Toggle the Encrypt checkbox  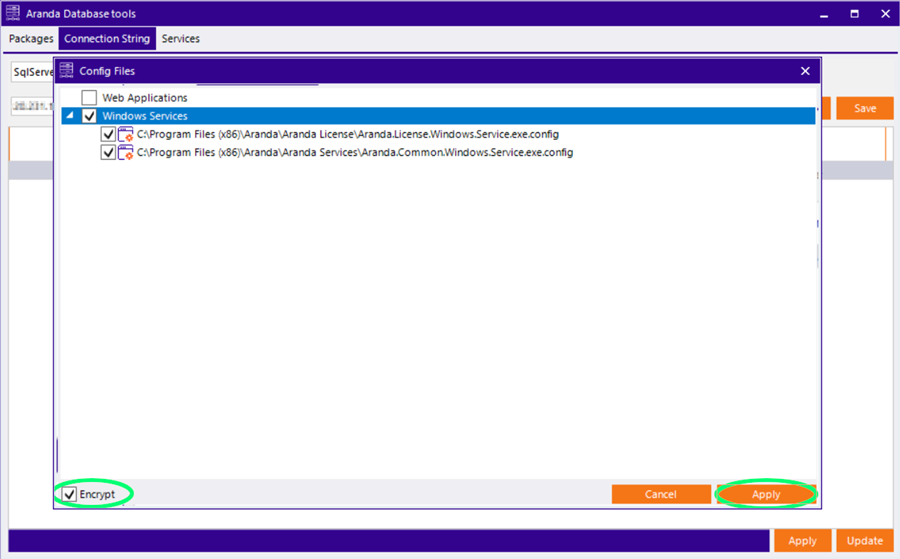pyautogui.click(x=69, y=494)
